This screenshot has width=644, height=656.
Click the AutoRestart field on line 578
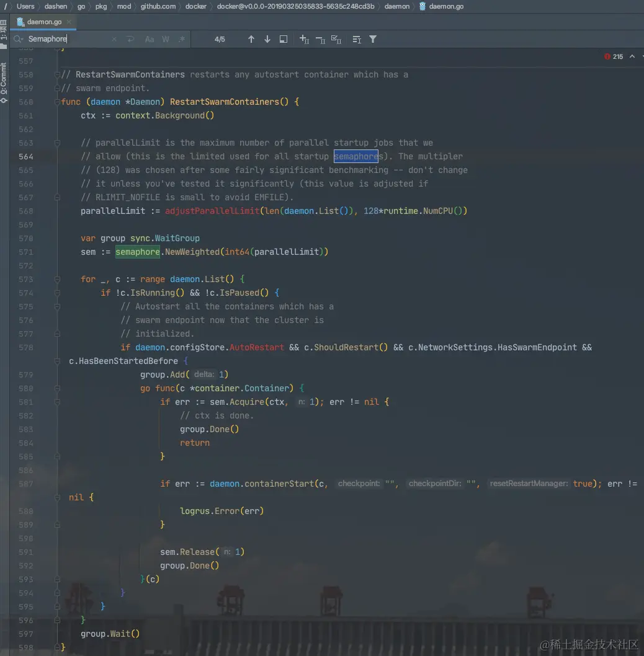256,347
